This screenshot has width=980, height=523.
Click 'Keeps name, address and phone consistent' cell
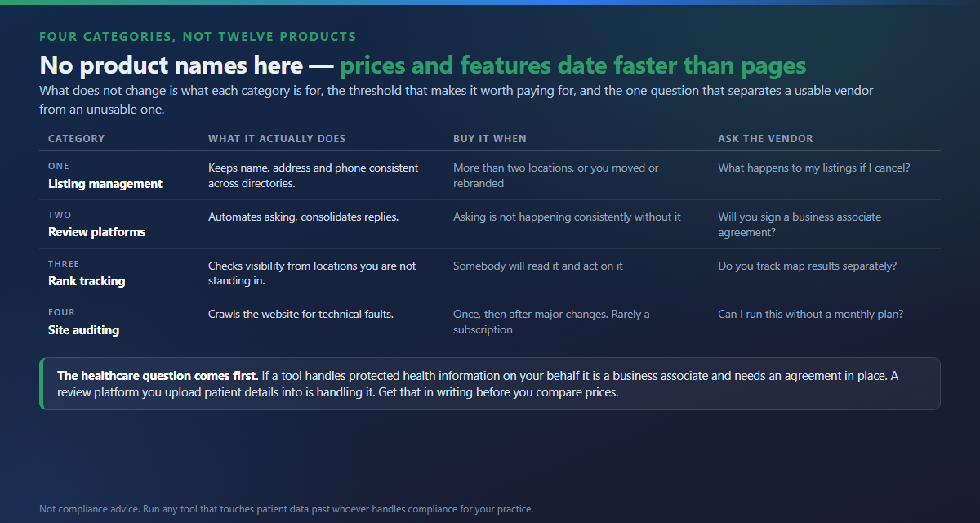point(314,176)
